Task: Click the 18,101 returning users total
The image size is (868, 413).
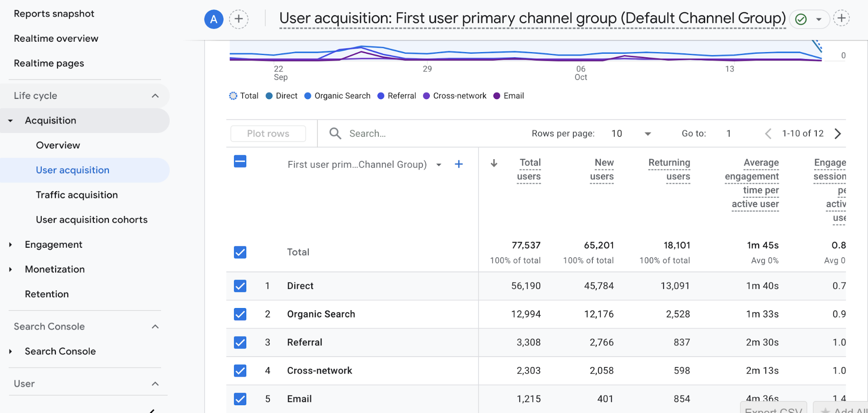Action: (x=677, y=245)
